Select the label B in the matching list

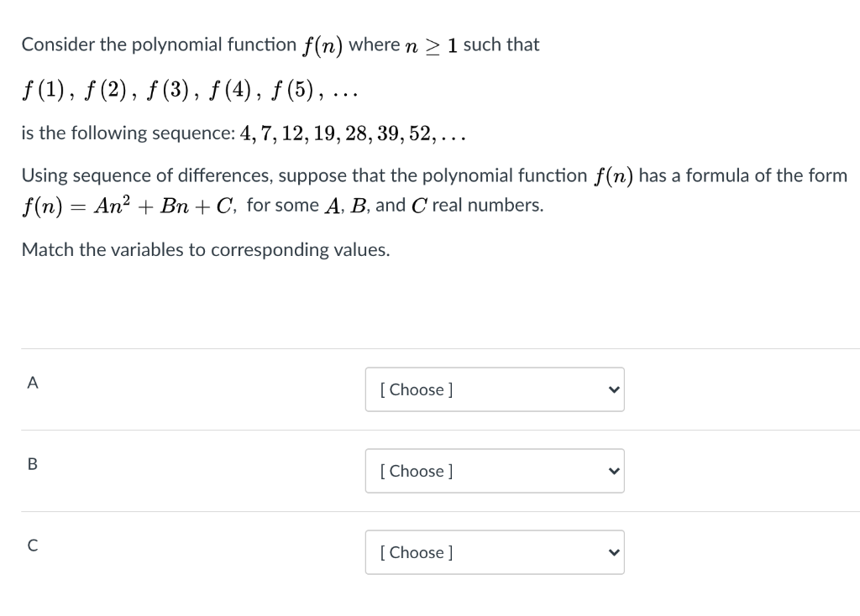pos(32,464)
